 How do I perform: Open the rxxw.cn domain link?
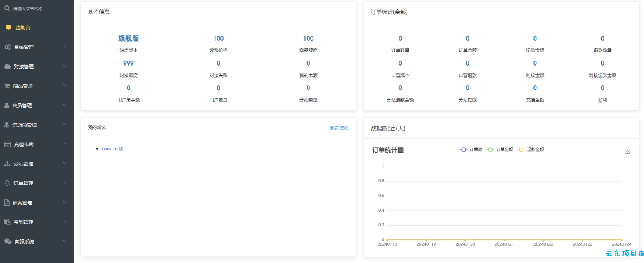(x=109, y=149)
